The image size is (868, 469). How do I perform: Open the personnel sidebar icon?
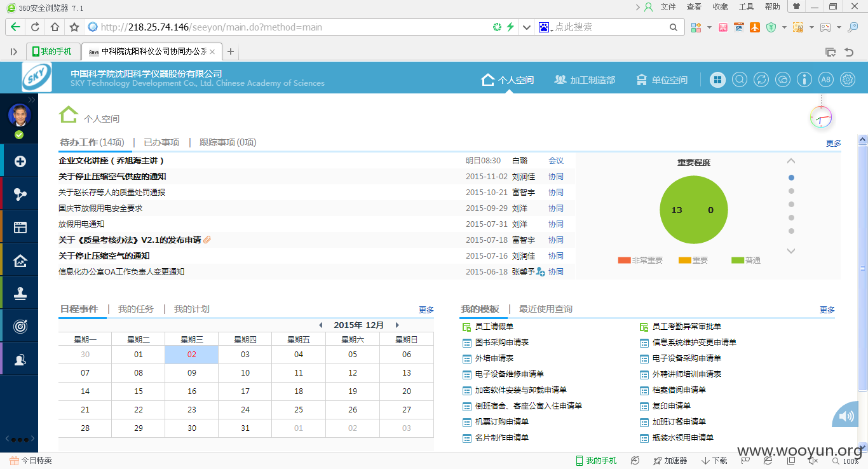click(20, 360)
